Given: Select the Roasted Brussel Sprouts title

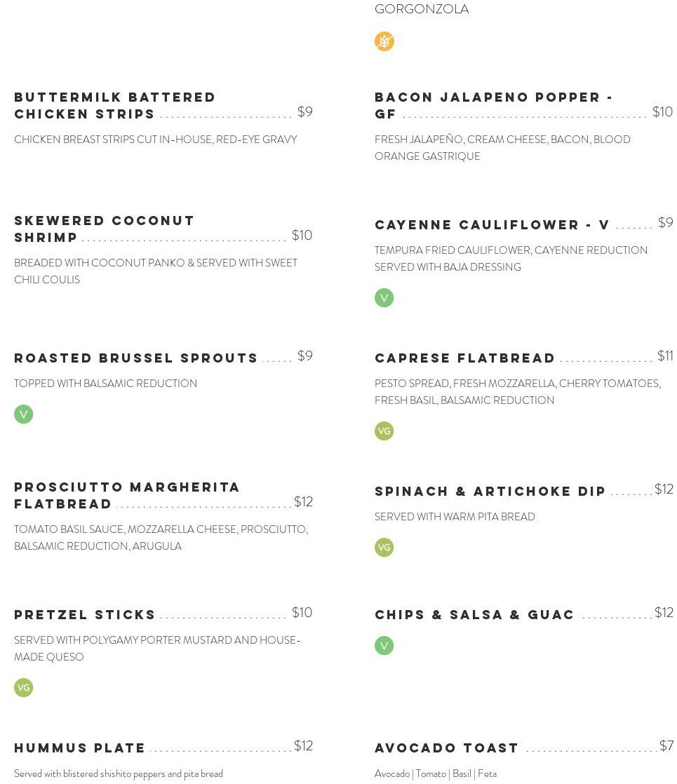Looking at the screenshot, I should 136,358.
